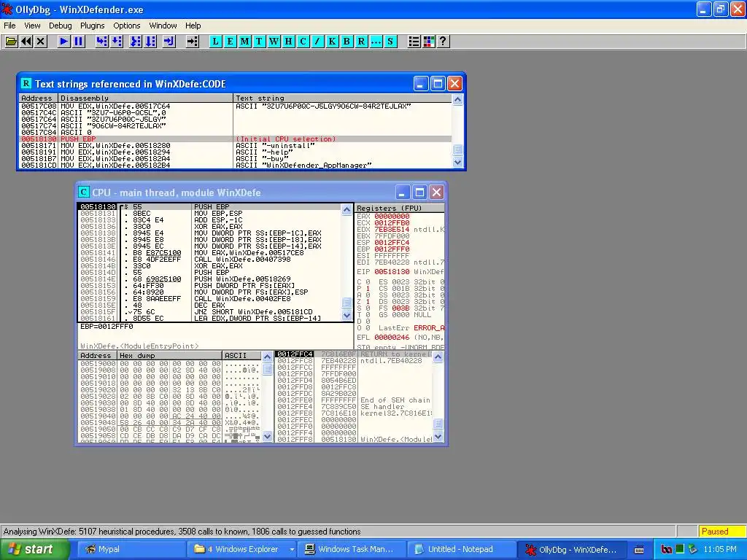Click the Trace into icon

(x=136, y=42)
